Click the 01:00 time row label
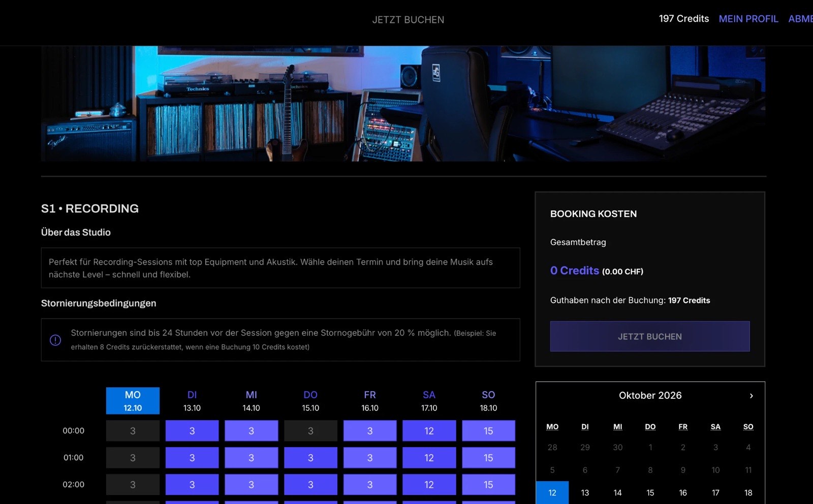Screen dimensions: 813x504 [x=74, y=458]
